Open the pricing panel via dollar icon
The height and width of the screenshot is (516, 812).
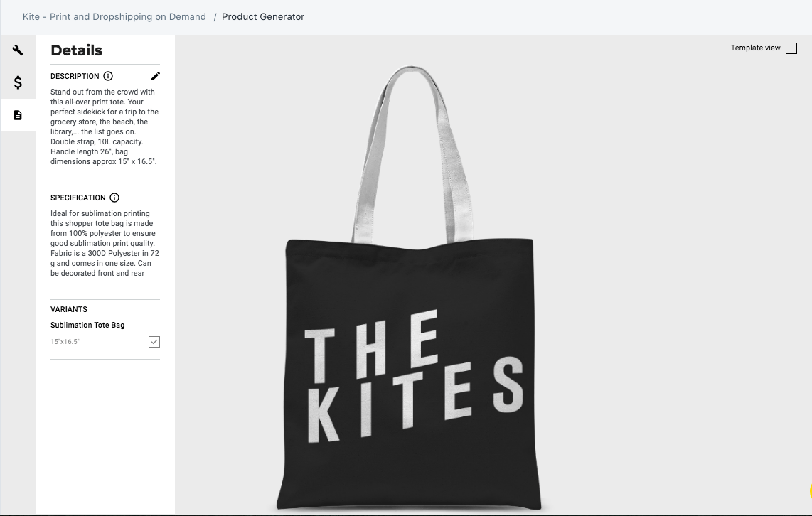click(x=18, y=82)
